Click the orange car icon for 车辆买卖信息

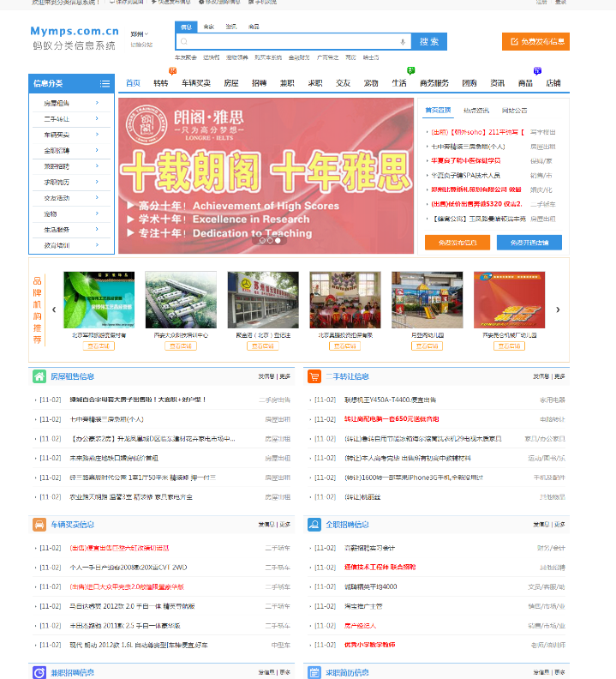39,525
